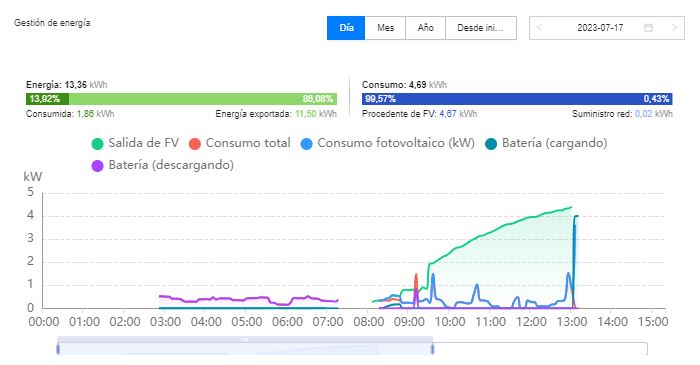This screenshot has height=365, width=700.
Task: Click the green energy exported progress bar
Action: pos(203,99)
